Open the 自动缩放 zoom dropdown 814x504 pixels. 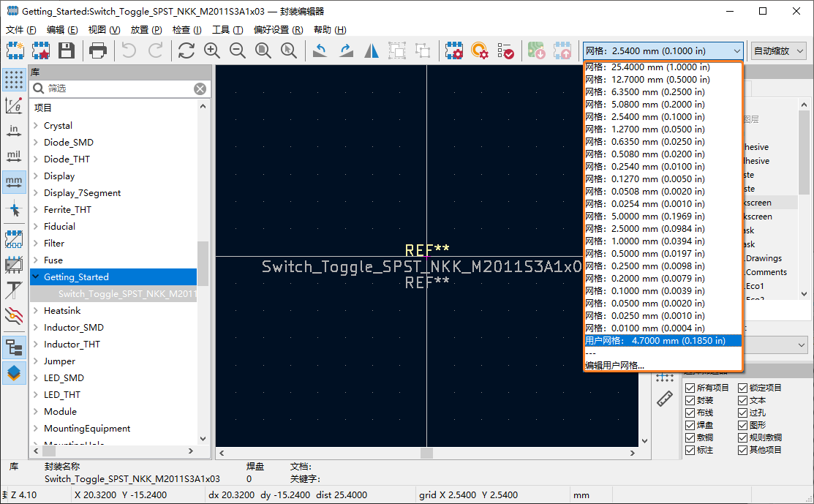click(778, 51)
